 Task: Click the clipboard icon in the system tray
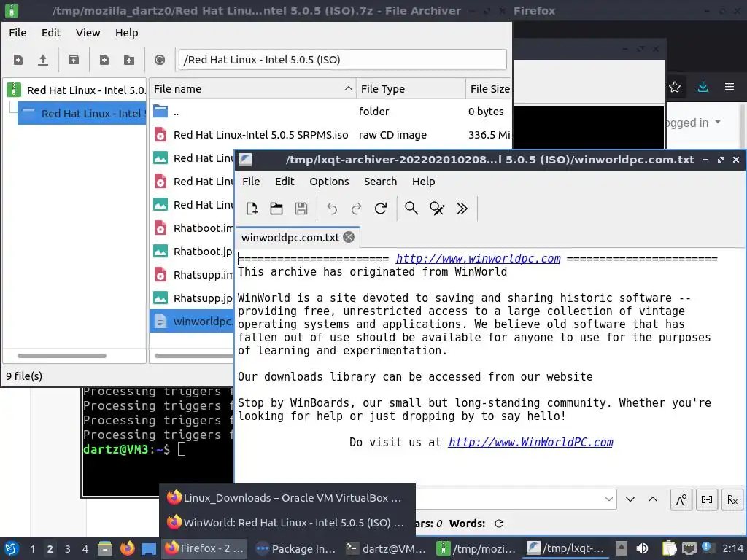pos(670,548)
